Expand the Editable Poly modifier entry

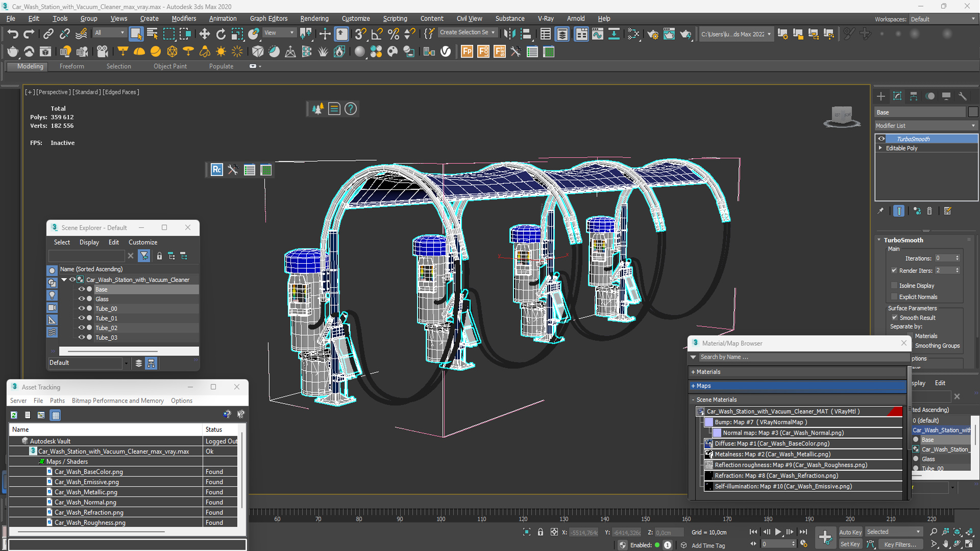pyautogui.click(x=880, y=148)
